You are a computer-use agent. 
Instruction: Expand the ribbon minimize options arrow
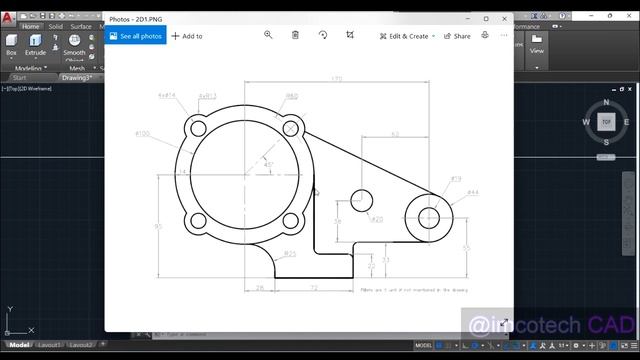560,27
